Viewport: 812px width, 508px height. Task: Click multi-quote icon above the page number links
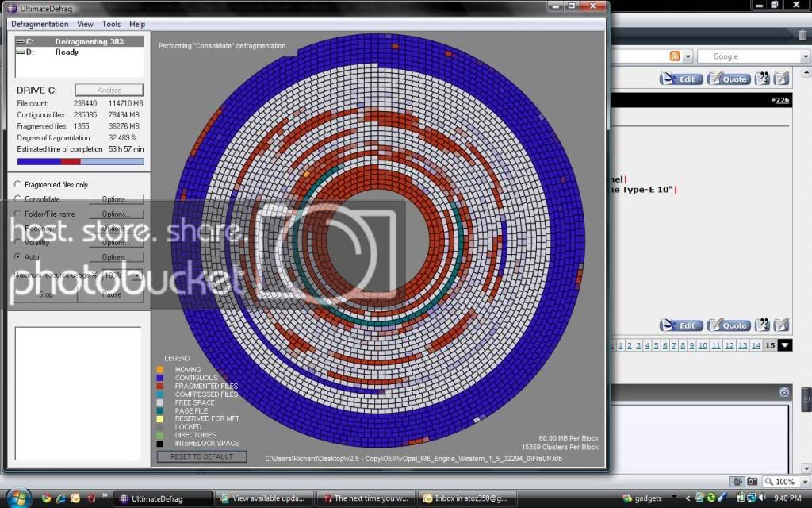click(762, 325)
